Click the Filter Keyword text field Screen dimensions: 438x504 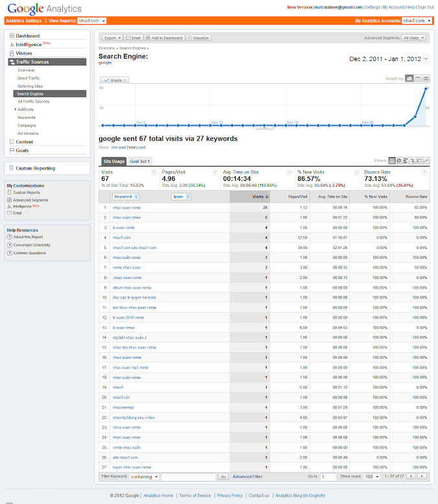[x=188, y=476]
